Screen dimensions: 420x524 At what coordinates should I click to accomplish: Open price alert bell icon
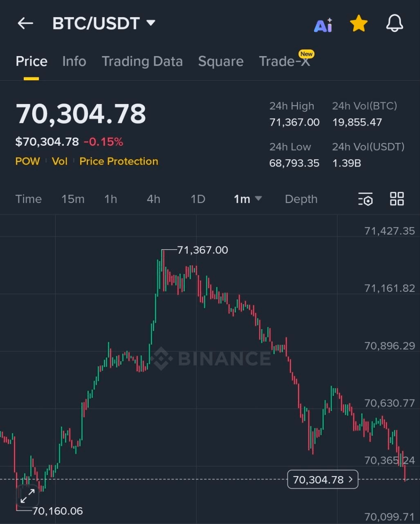[394, 24]
